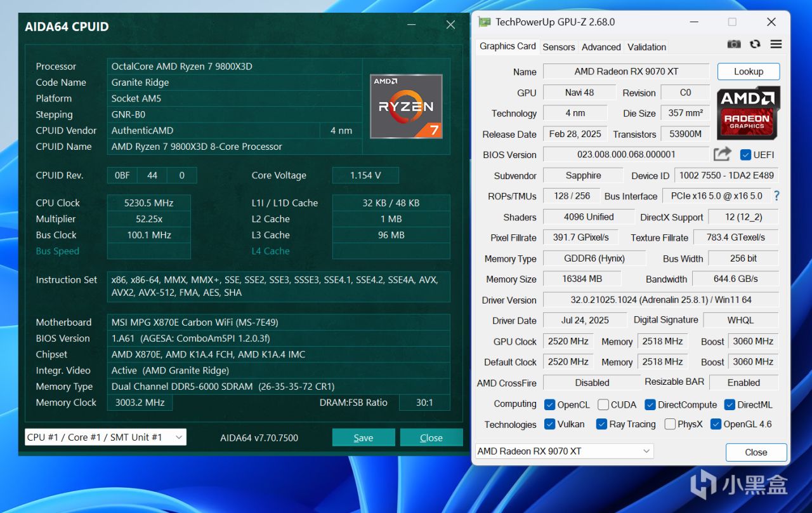Click the Close button in GPU-Z
Image resolution: width=812 pixels, height=513 pixels.
[756, 452]
